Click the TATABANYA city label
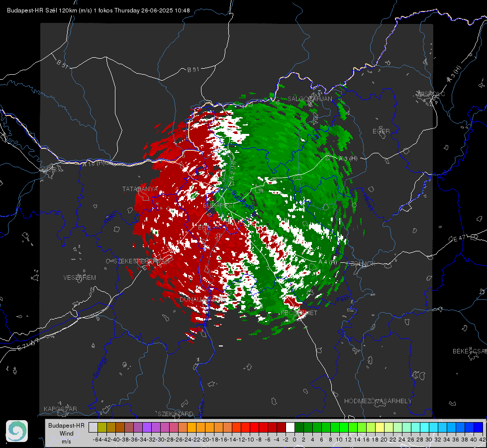Image resolution: width=487 pixels, height=448 pixels. [140, 189]
